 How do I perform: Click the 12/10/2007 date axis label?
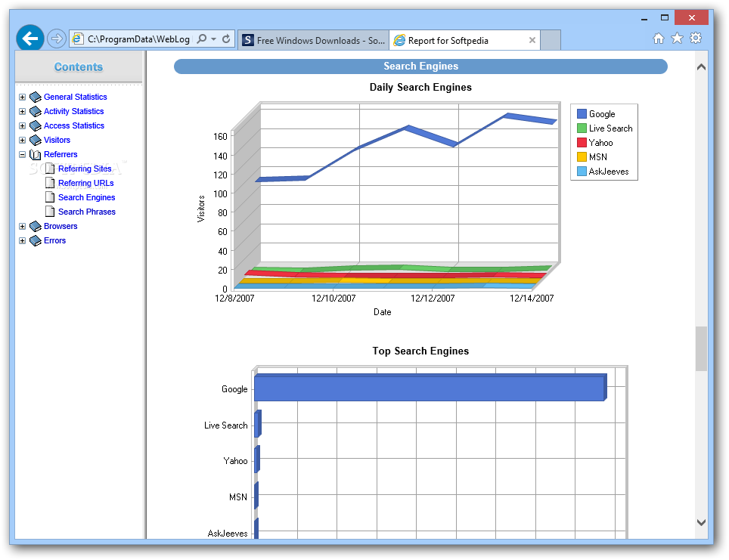pos(333,299)
